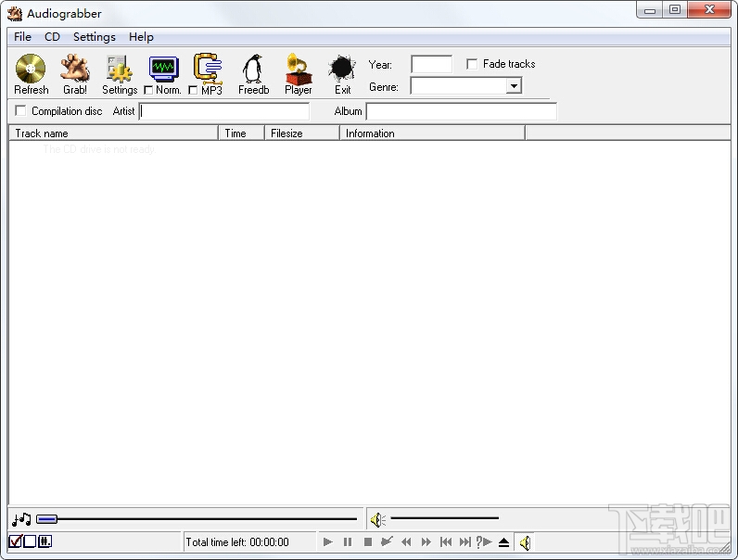
Task: Open the Settings menu in menu bar
Action: point(95,37)
